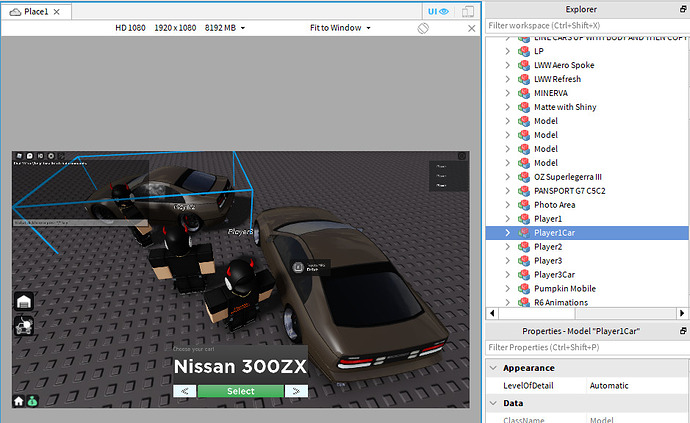Image resolution: width=690 pixels, height=423 pixels.
Task: Click the green Select button
Action: click(x=240, y=391)
